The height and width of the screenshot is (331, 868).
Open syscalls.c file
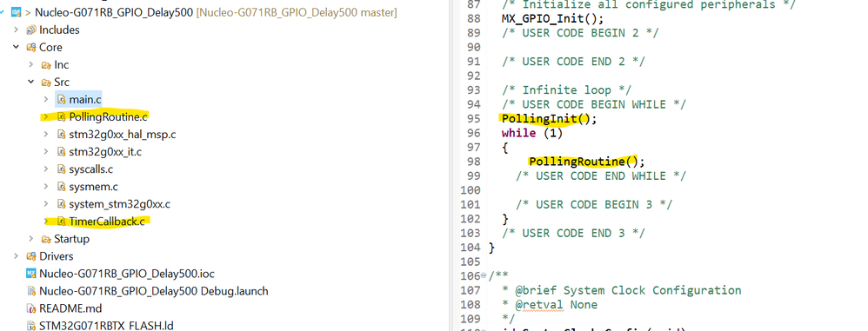click(x=90, y=169)
